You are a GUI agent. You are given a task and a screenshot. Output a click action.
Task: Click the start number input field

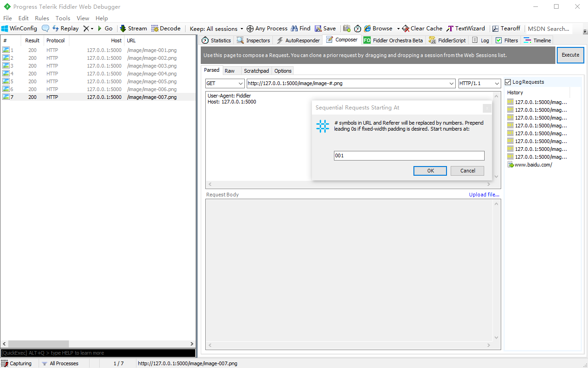pos(409,155)
